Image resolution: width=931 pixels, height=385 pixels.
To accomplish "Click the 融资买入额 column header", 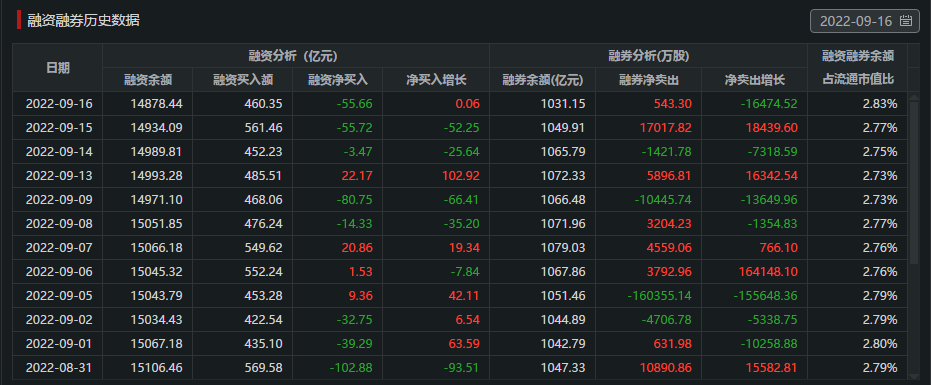I will (x=242, y=80).
